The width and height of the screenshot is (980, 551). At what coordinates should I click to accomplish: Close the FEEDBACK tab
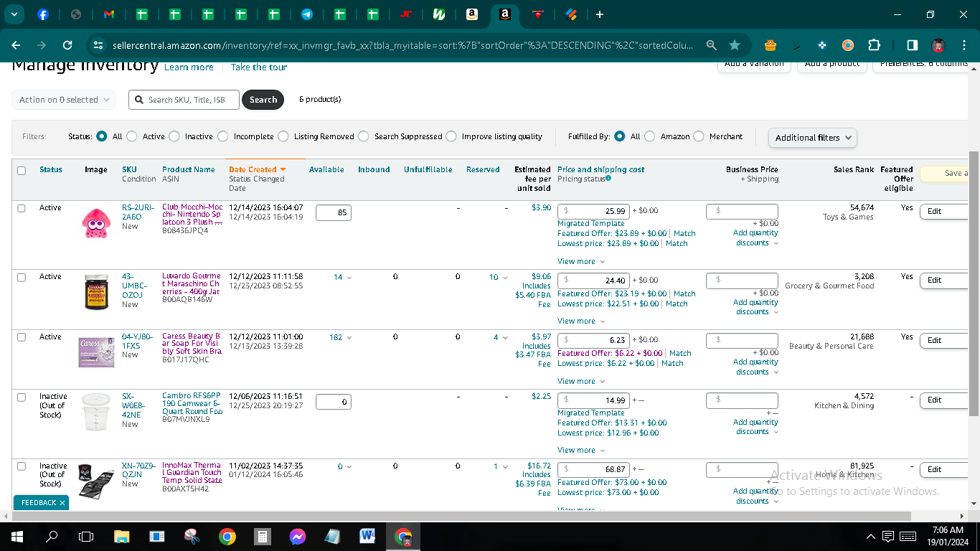pos(62,503)
